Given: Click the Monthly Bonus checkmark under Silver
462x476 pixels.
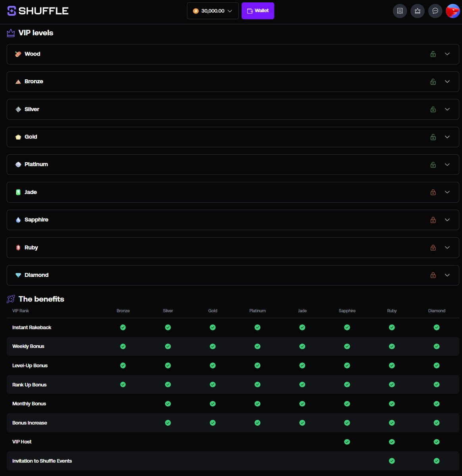Looking at the screenshot, I should 168,404.
